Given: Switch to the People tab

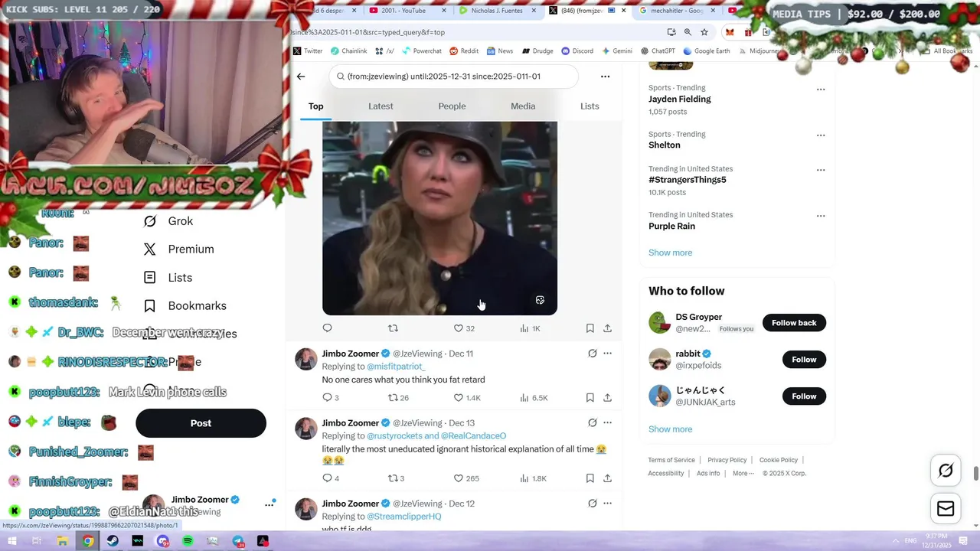Looking at the screenshot, I should click(x=452, y=106).
